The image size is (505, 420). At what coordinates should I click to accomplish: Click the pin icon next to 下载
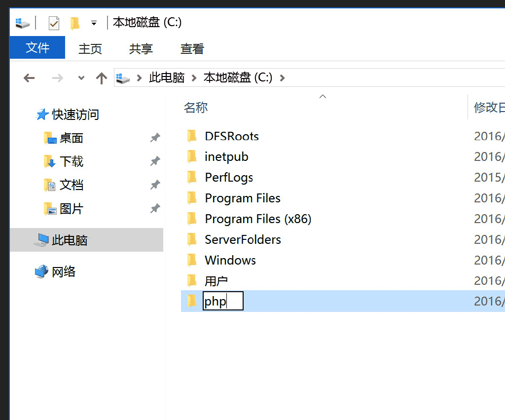pyautogui.click(x=155, y=161)
